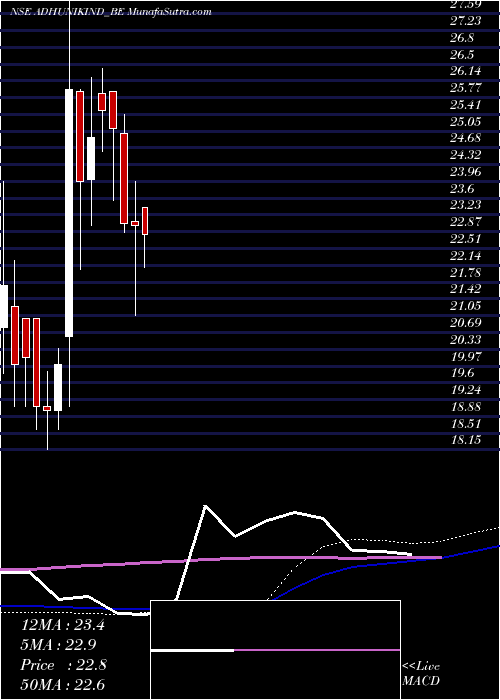This screenshot has height=700, width=500.
Task: Click the 19.6 price axis label
Action: point(462,373)
